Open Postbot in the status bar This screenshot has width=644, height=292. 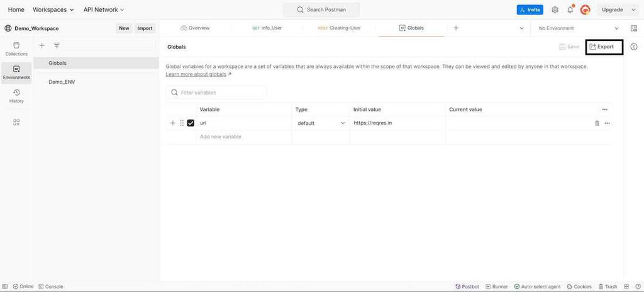point(467,287)
